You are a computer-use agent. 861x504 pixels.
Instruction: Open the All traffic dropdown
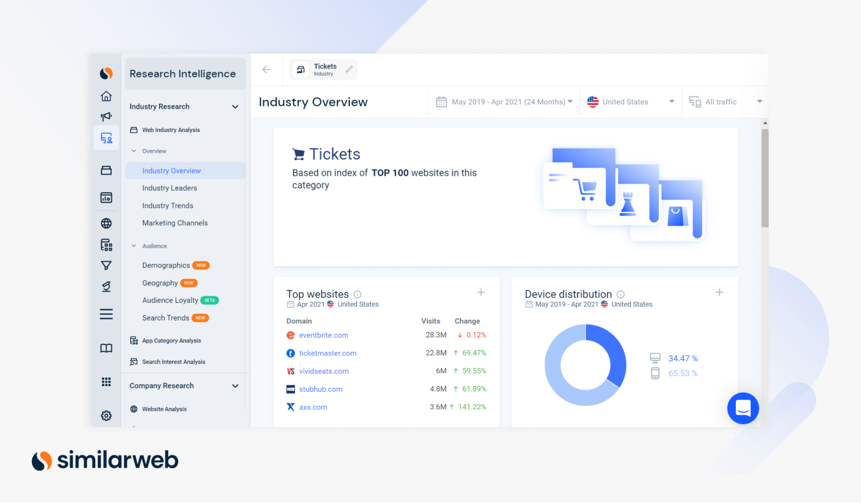click(x=726, y=102)
